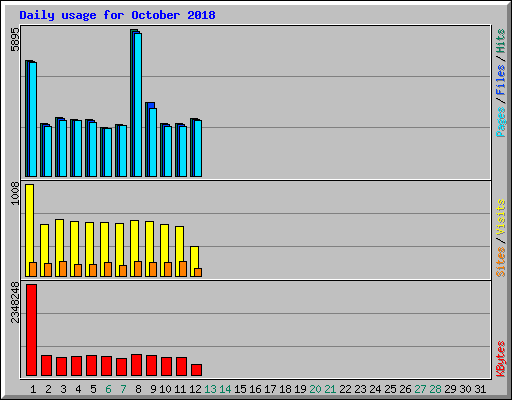Click day label 18 on the axis
This screenshot has width=512, height=400.
pyautogui.click(x=285, y=389)
